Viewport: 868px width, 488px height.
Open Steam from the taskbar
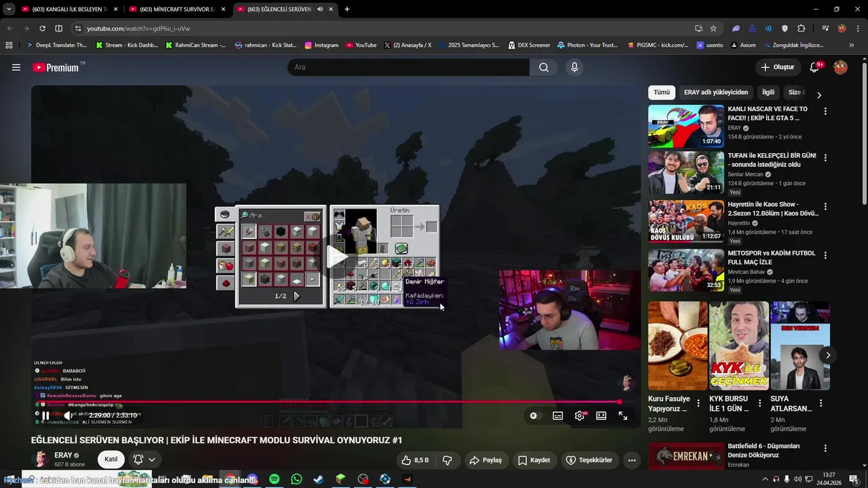[x=318, y=479]
